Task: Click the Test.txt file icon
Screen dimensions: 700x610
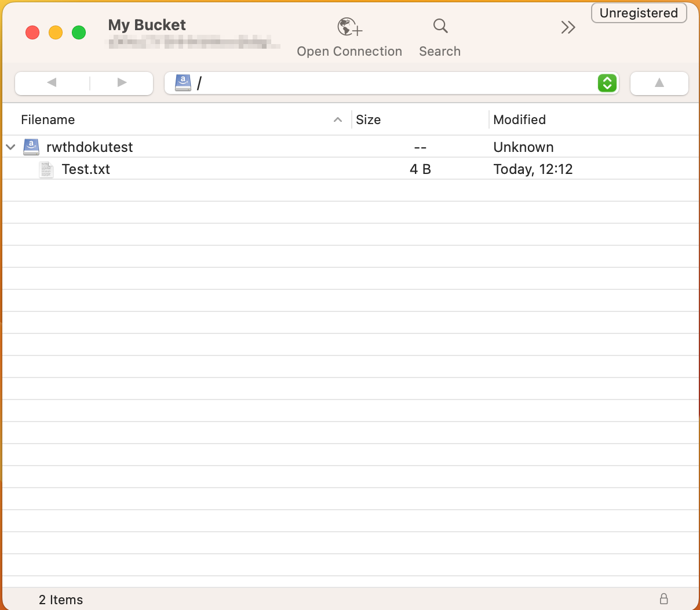Action: 46,169
